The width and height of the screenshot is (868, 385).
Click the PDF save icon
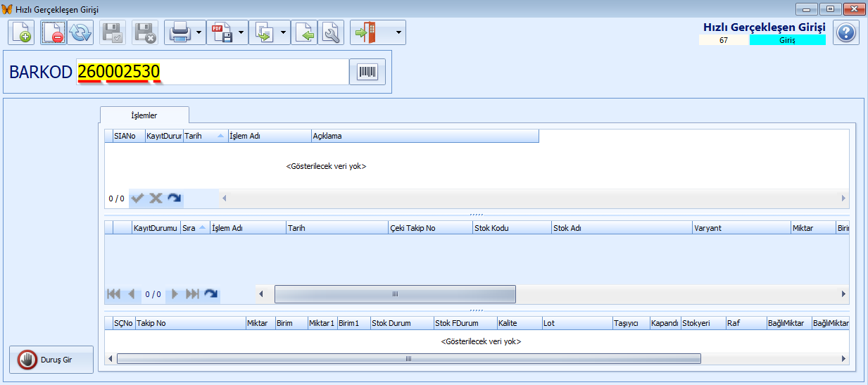[x=222, y=32]
